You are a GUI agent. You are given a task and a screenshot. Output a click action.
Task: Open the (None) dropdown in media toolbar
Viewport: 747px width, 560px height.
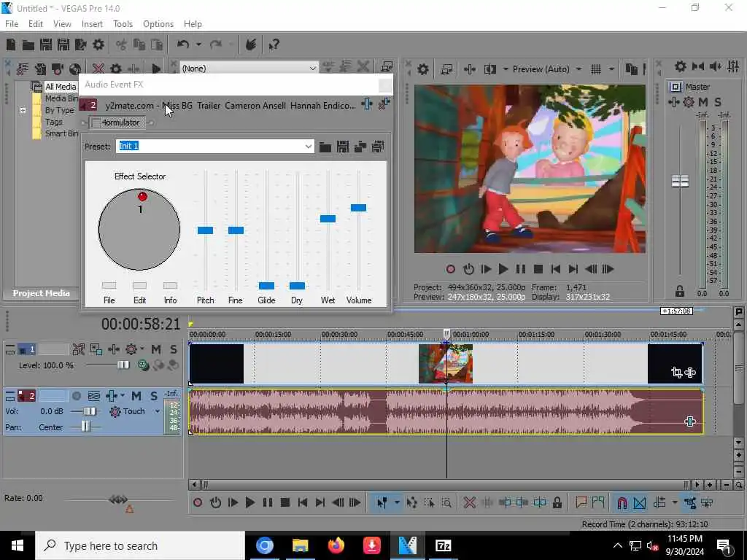[x=312, y=69]
